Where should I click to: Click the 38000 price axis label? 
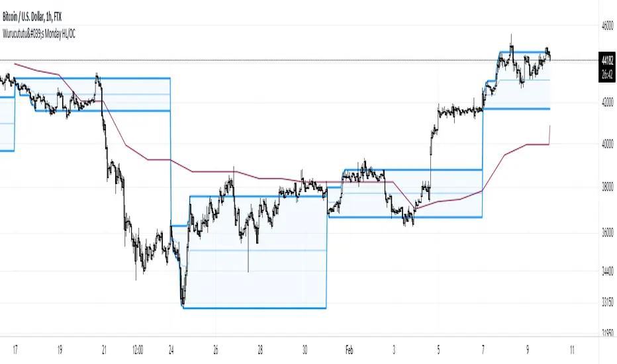pos(606,187)
